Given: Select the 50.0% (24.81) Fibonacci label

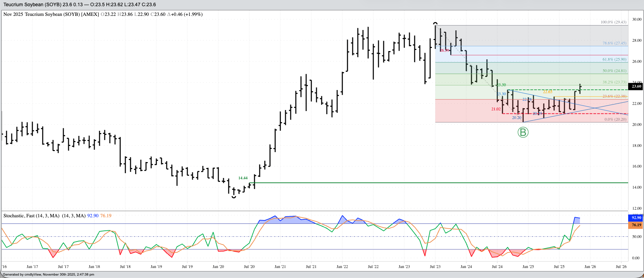Looking at the screenshot, I should (x=614, y=71).
